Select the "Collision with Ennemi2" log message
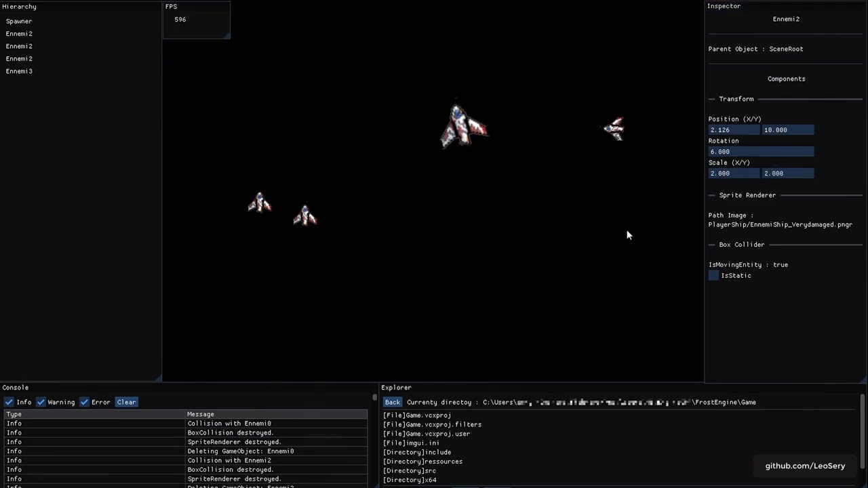 click(229, 460)
